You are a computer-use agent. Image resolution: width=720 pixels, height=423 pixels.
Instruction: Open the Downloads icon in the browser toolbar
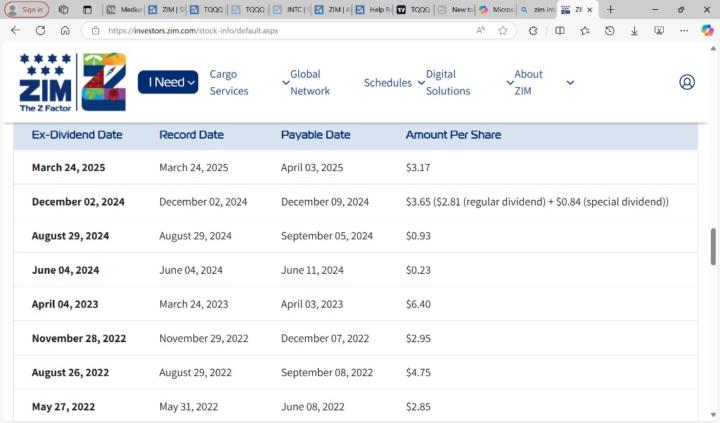634,30
